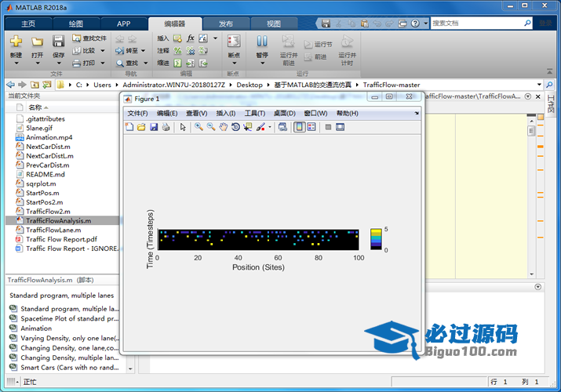Click the Run Section (运行节) button
Screen dimensions: 561x392
[x=318, y=45]
